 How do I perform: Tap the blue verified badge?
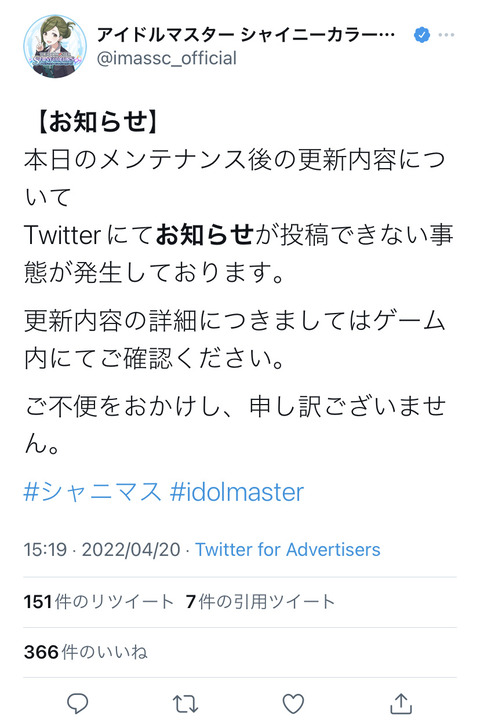(422, 35)
